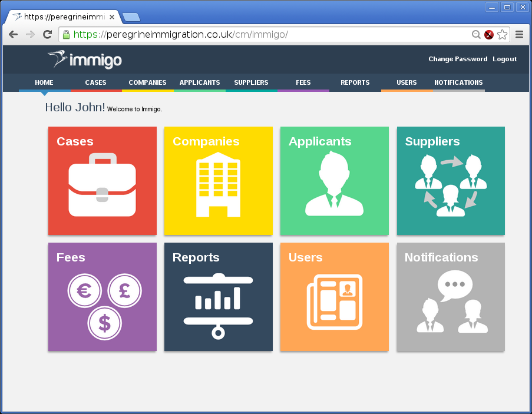Screen dimensions: 532x414
Task: Click the green SSL padlock icon
Action: coord(66,35)
